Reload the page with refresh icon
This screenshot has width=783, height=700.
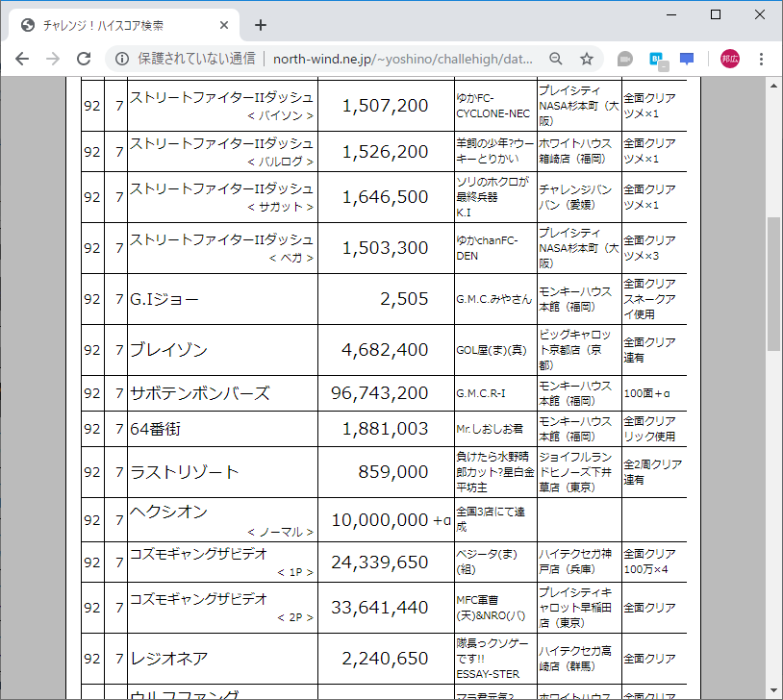point(84,59)
